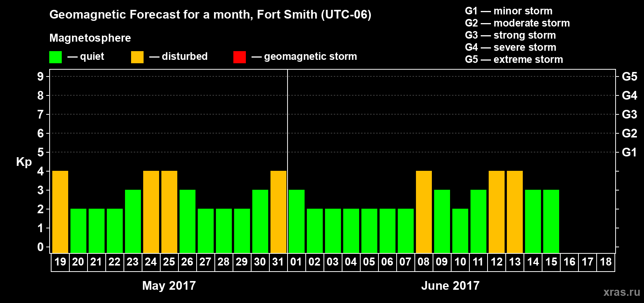This screenshot has height=303, width=644.
Task: Click the orange disturbed legend swatch
Action: tap(137, 57)
